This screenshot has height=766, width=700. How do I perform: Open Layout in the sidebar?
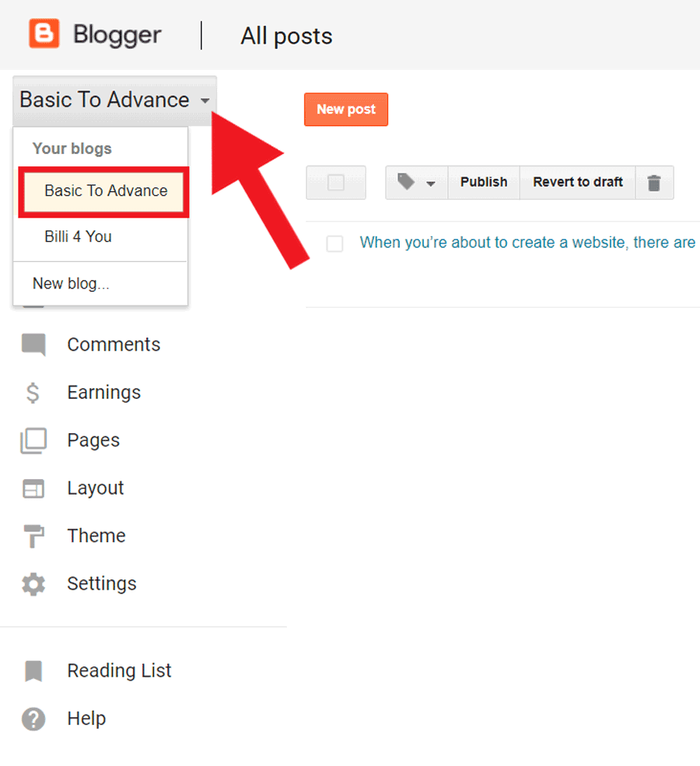[95, 488]
